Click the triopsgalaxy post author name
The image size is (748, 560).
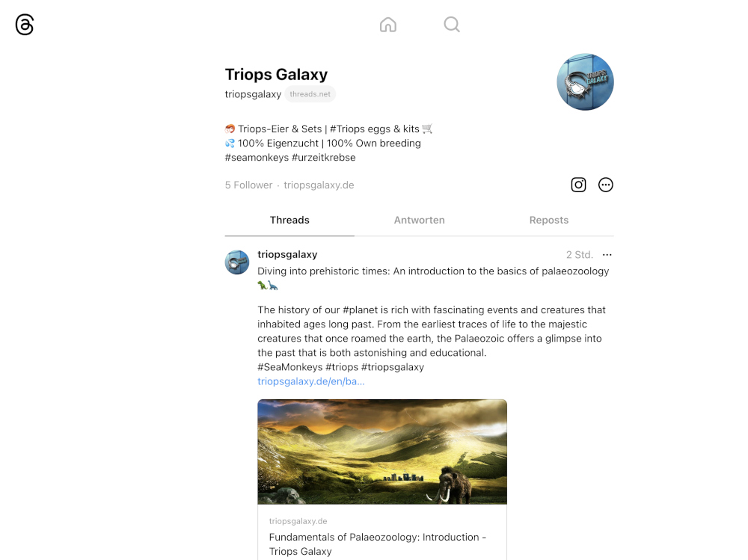tap(287, 254)
